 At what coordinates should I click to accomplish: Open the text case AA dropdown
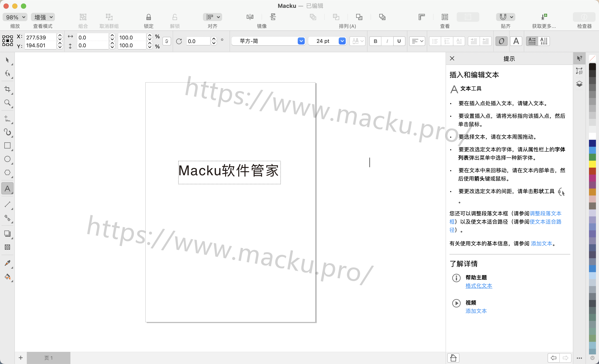[x=358, y=41]
